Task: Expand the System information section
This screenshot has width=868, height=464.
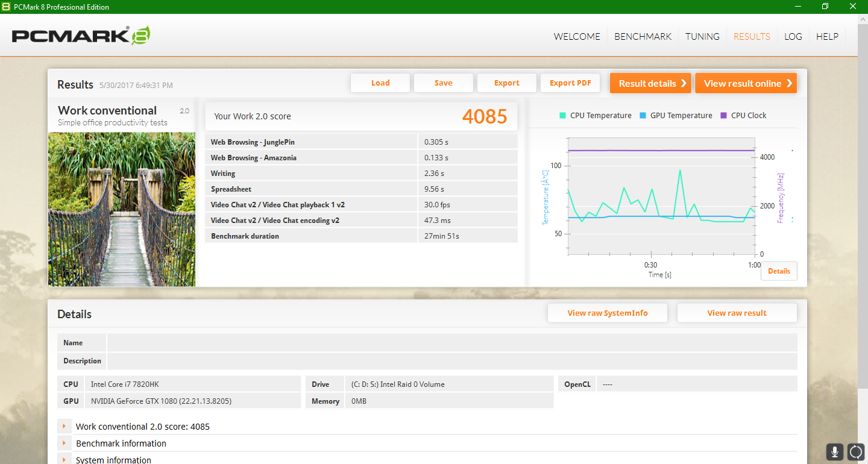Action: click(63, 459)
